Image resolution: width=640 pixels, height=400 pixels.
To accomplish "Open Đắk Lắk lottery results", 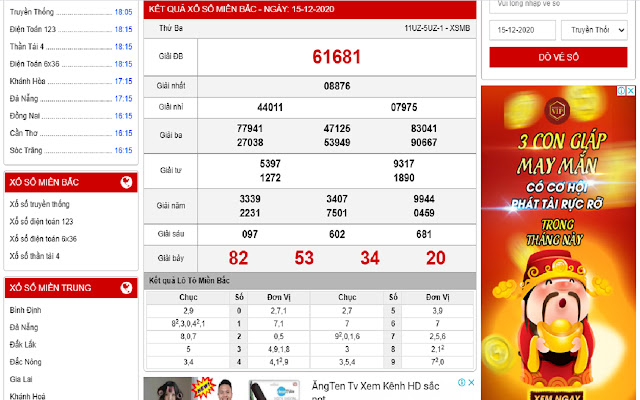I will pyautogui.click(x=22, y=344).
